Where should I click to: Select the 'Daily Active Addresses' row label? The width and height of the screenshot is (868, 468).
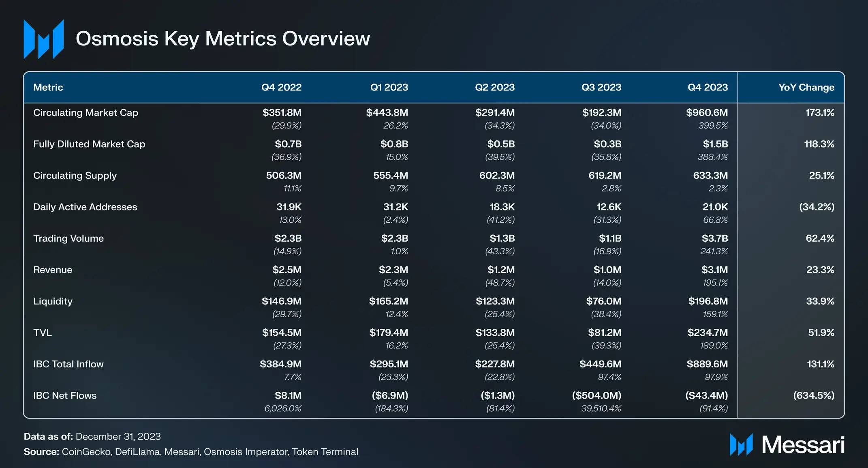tap(85, 207)
